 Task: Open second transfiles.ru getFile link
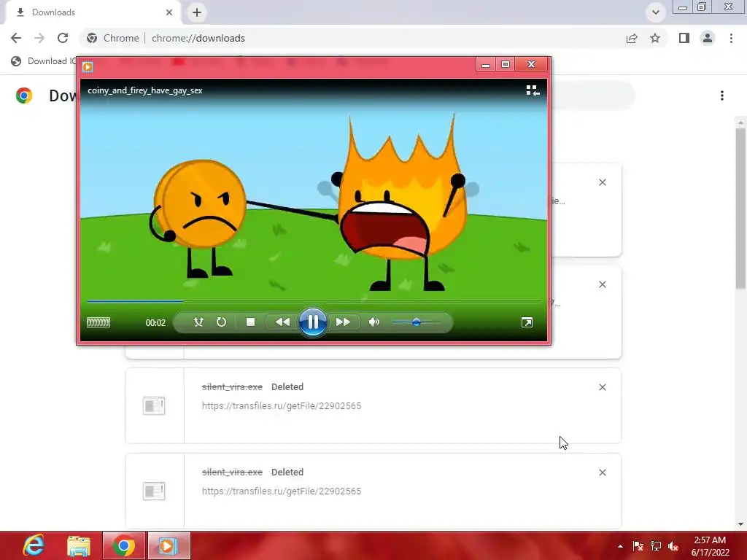coord(282,491)
